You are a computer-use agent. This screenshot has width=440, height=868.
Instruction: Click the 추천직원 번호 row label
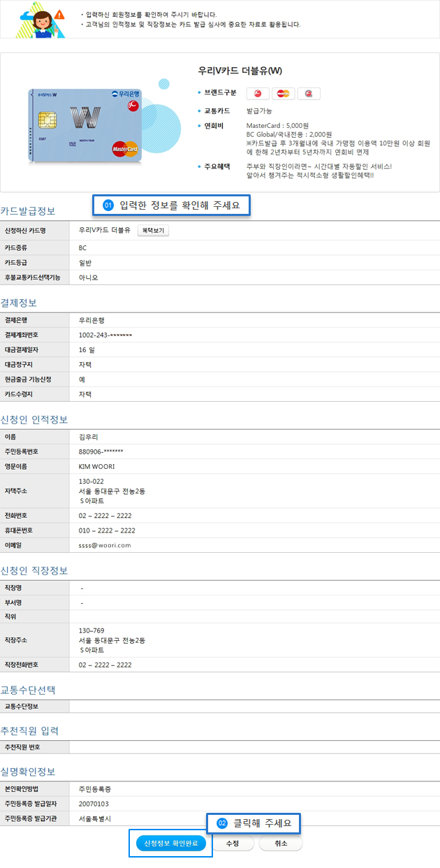coord(22,747)
